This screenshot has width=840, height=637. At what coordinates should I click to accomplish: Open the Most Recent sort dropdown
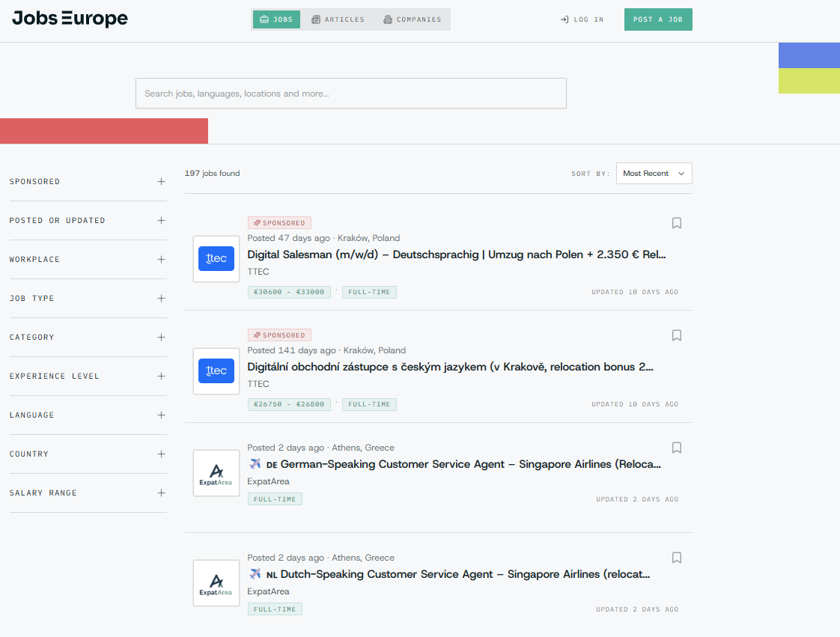point(654,174)
